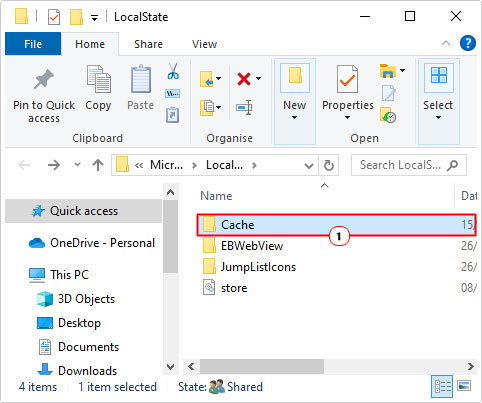The width and height of the screenshot is (482, 403).
Task: Switch to the Home ribbon tab
Action: pos(90,44)
